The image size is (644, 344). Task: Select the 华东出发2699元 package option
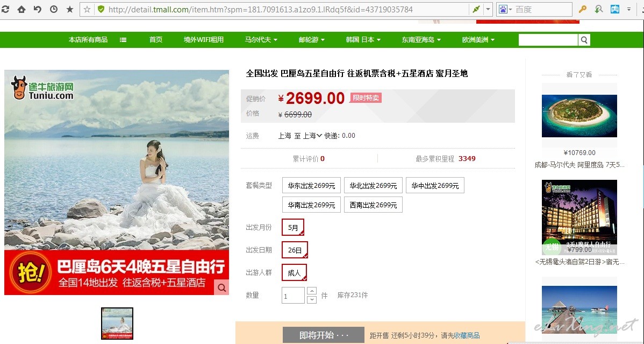tap(311, 186)
